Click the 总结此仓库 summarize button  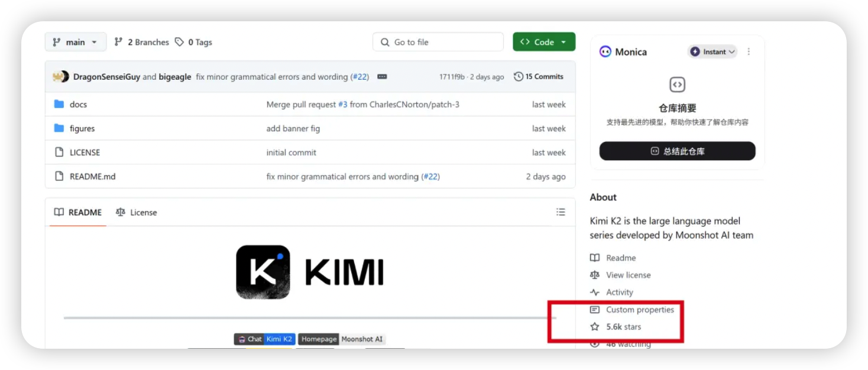(x=677, y=151)
